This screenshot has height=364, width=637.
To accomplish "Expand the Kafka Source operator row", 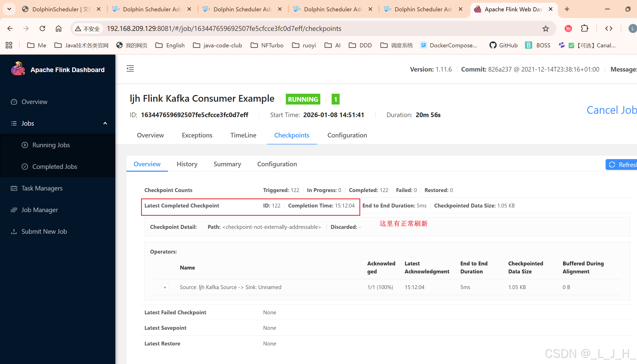I will [x=165, y=287].
